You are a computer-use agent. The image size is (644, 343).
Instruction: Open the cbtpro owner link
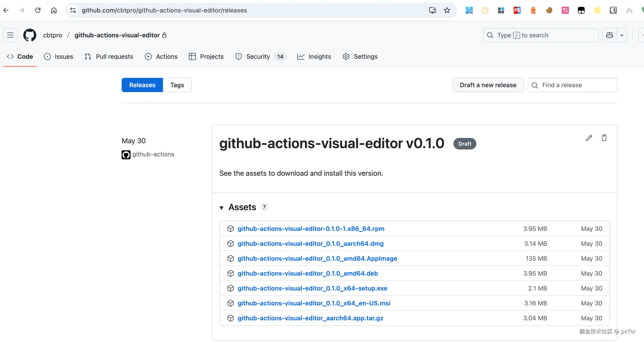[52, 35]
